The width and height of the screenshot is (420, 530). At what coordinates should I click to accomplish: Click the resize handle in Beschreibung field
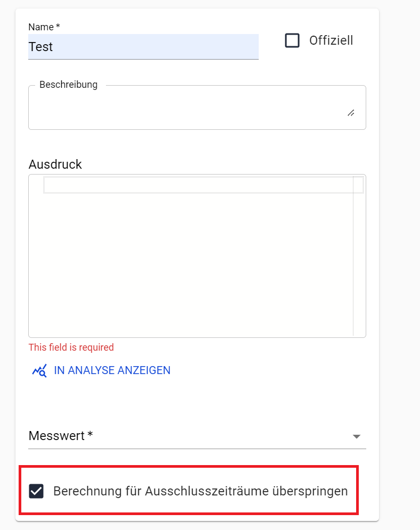351,113
